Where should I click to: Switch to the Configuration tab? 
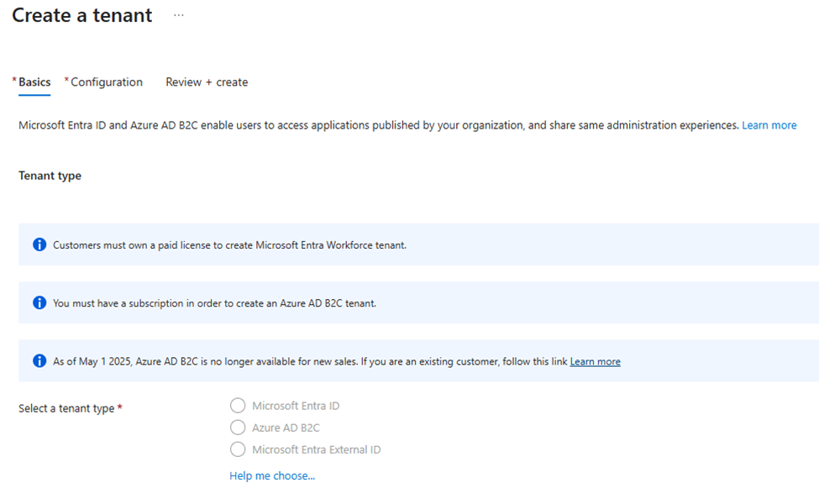pos(107,82)
